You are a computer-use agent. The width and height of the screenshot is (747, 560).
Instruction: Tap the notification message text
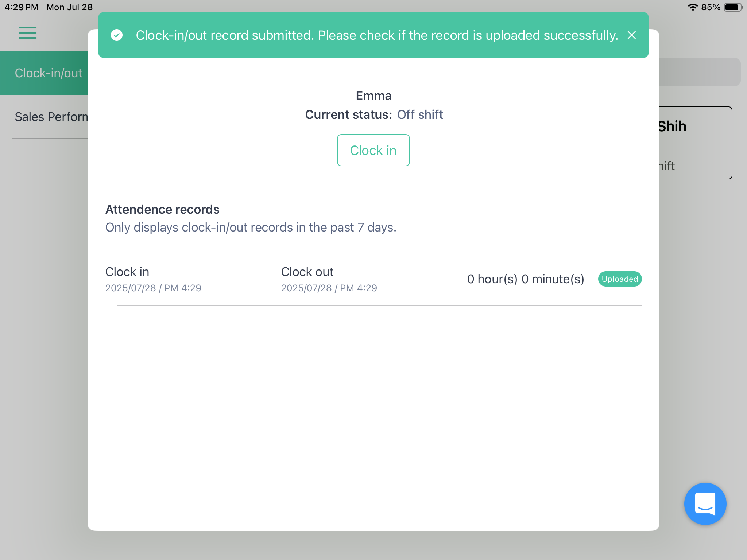tap(377, 35)
